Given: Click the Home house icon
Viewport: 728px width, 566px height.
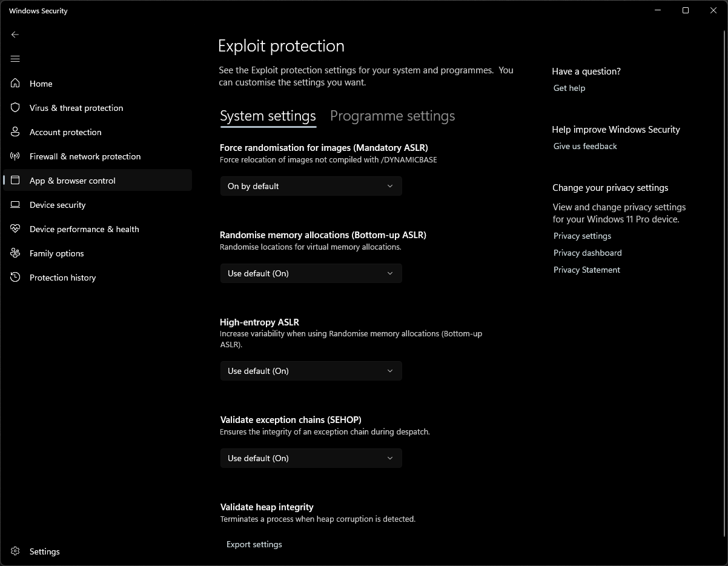Looking at the screenshot, I should tap(16, 83).
